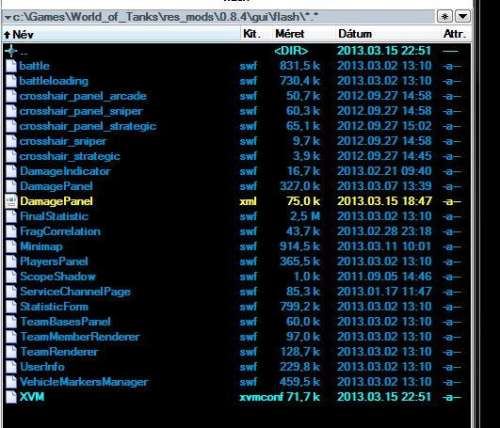Click the DamagePanel xml file icon
500x428 pixels.
click(x=11, y=201)
